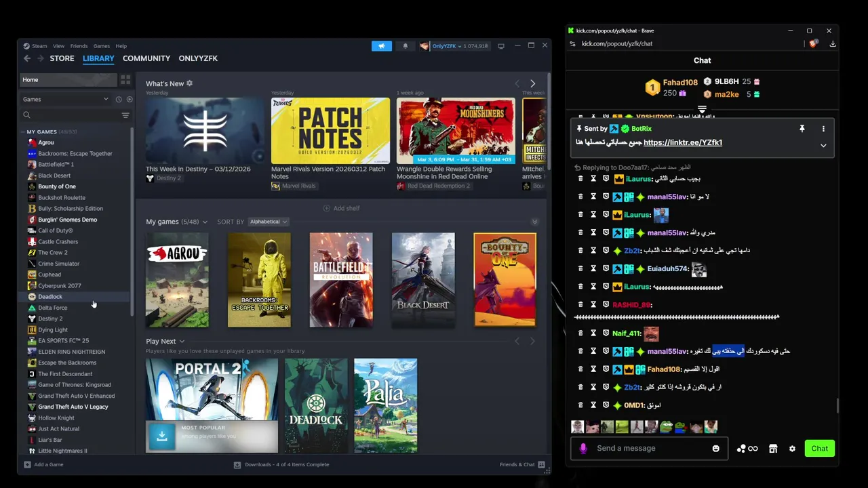The image size is (868, 488).
Task: Switch to the COMMUNITY tab
Action: [146, 58]
